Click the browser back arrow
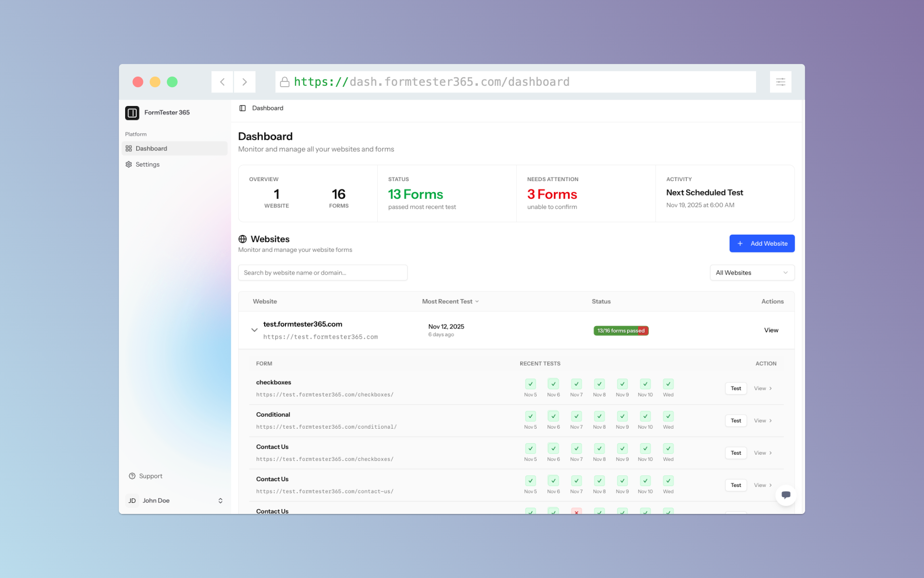The height and width of the screenshot is (578, 924). tap(222, 82)
